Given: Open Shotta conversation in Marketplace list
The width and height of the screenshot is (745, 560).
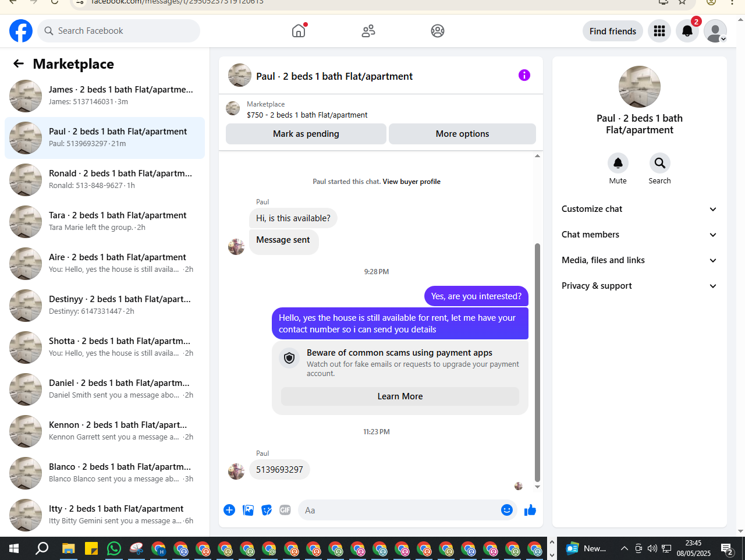Looking at the screenshot, I should (105, 348).
